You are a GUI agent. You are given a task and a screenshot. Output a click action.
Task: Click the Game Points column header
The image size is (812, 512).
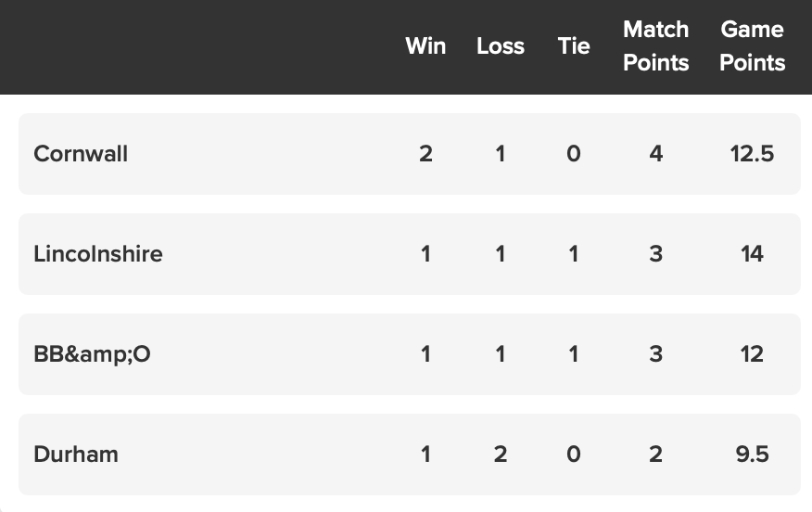coord(752,46)
